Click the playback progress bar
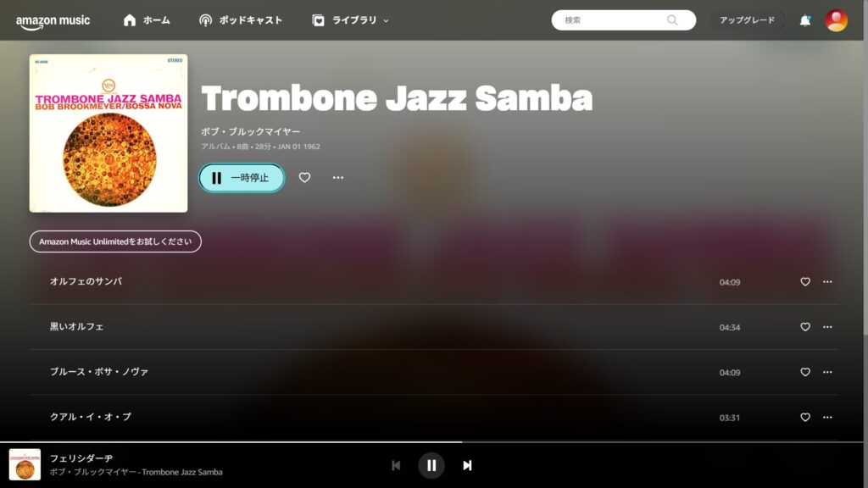The width and height of the screenshot is (868, 488). (431, 442)
